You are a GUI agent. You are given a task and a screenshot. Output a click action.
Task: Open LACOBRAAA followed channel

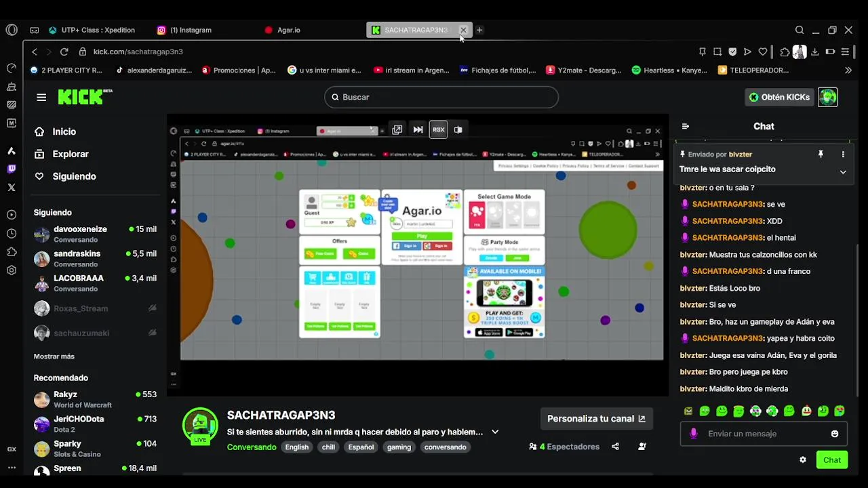tap(96, 283)
